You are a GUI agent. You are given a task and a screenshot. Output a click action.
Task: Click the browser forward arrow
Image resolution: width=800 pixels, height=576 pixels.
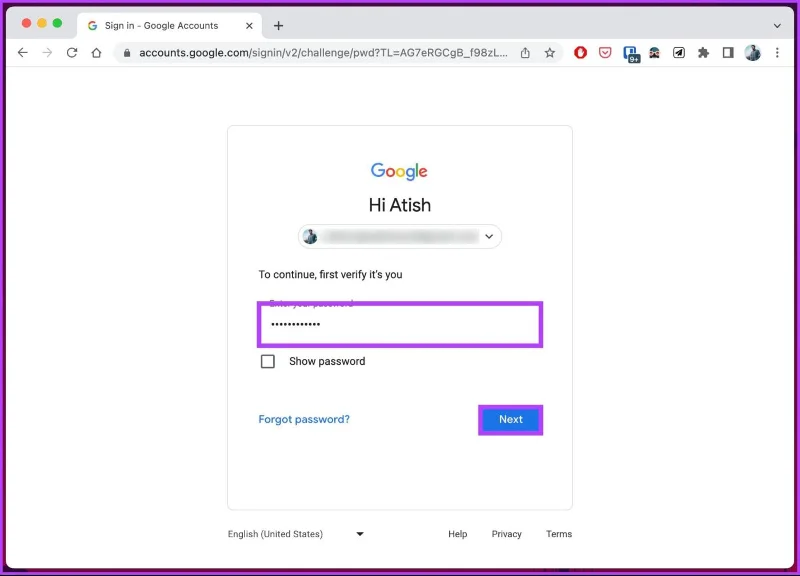(47, 53)
